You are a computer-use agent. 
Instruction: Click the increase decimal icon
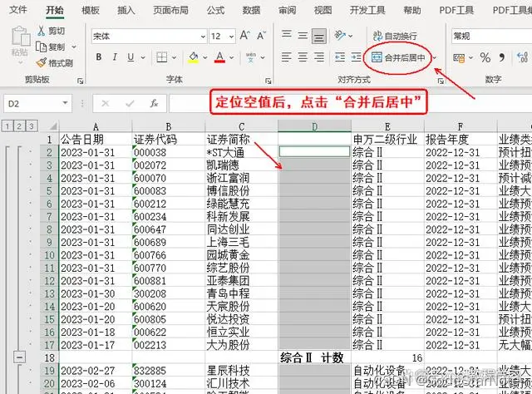coord(522,57)
